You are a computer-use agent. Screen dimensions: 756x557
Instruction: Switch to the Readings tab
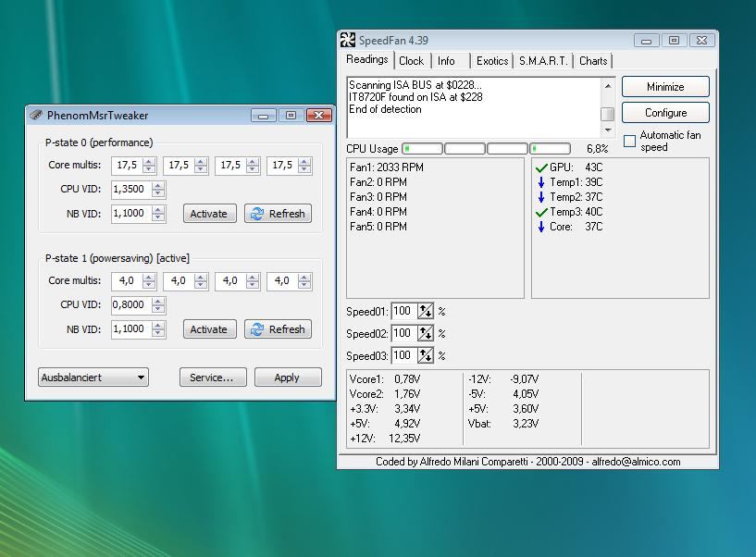(367, 59)
